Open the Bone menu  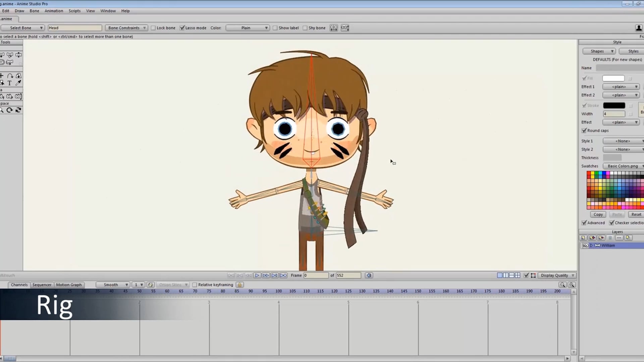[34, 11]
